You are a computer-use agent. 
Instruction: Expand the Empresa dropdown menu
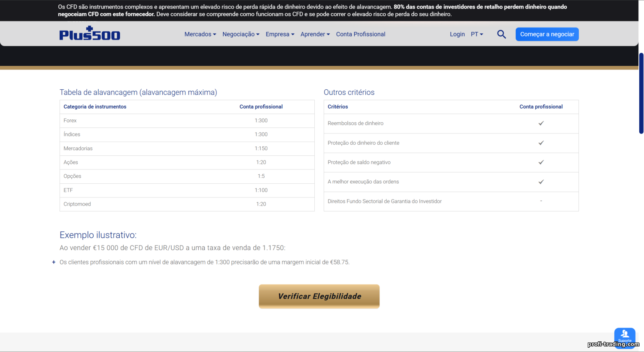pyautogui.click(x=279, y=34)
